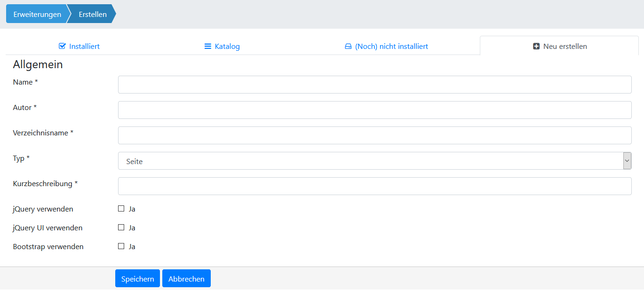Click the checkmark icon beside Installiert

(x=62, y=47)
